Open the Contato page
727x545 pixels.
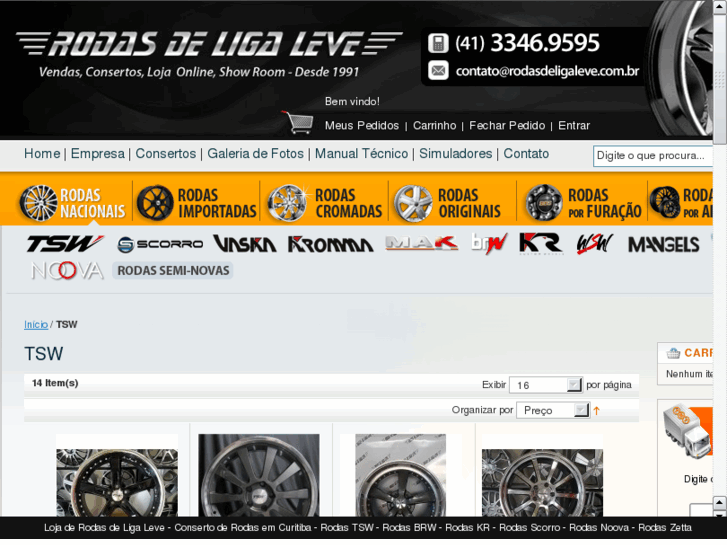click(526, 154)
